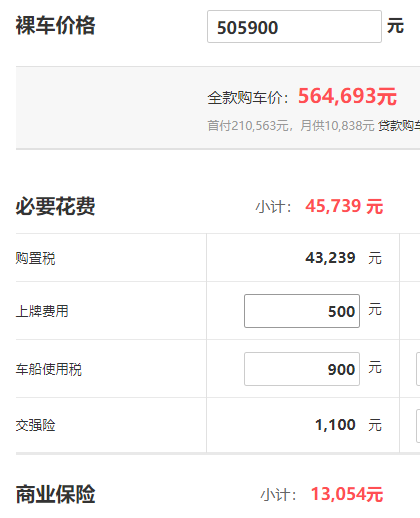Screen dimensions: 420x518
Task: Open the dropdown beside 车船使用税 row
Action: click(x=418, y=369)
